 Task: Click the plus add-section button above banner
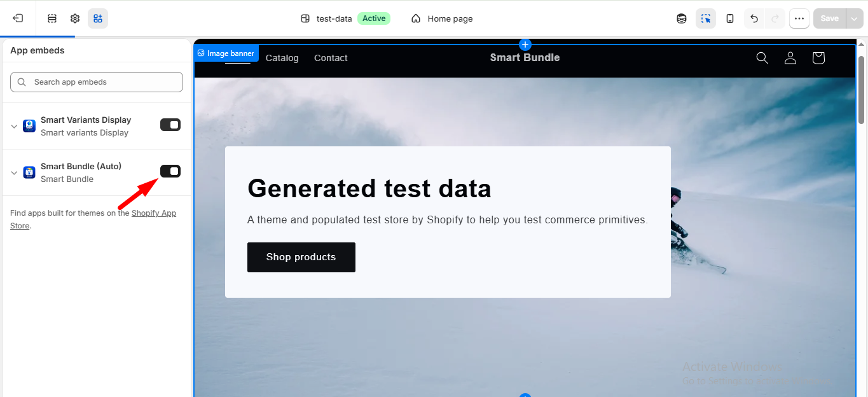pyautogui.click(x=525, y=45)
